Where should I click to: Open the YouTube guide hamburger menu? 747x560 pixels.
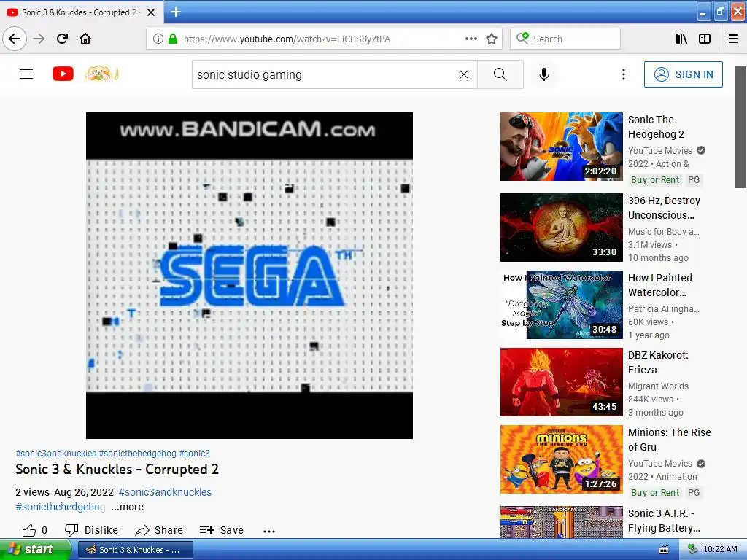(26, 74)
